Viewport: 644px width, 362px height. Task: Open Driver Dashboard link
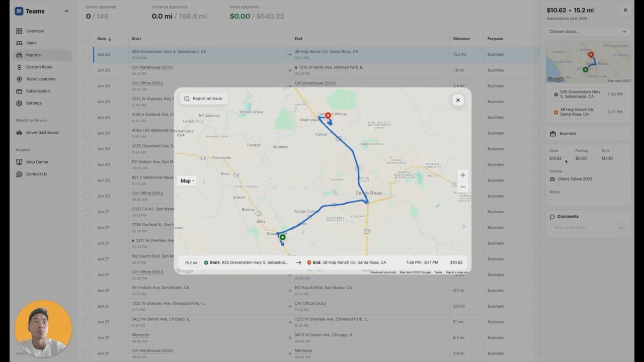(x=42, y=133)
